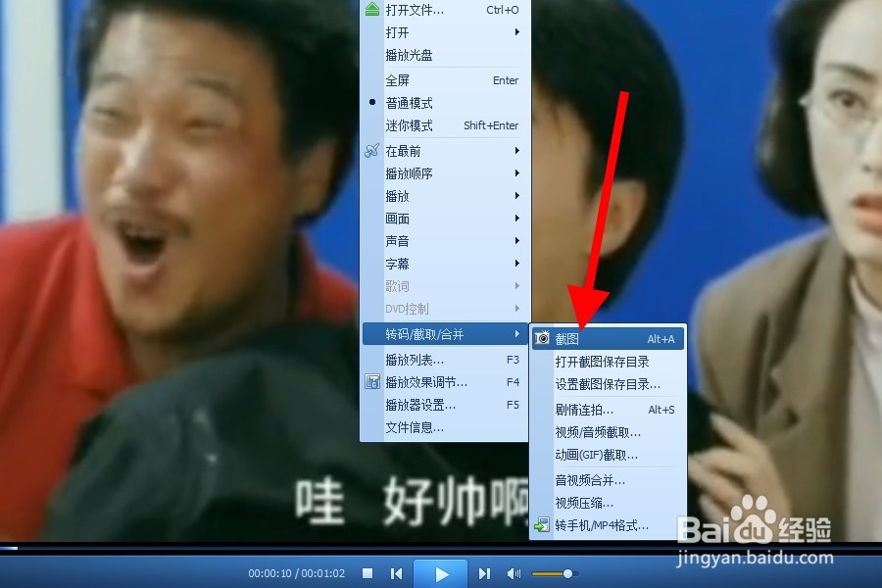
Task: Play the video
Action: (x=440, y=574)
